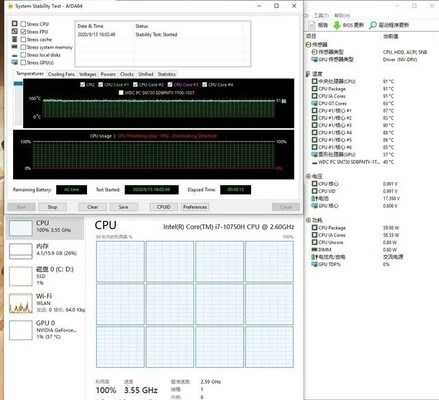Toggle the CPU graph legend checkbox
Image resolution: width=439 pixels, height=400 pixels.
pos(82,85)
